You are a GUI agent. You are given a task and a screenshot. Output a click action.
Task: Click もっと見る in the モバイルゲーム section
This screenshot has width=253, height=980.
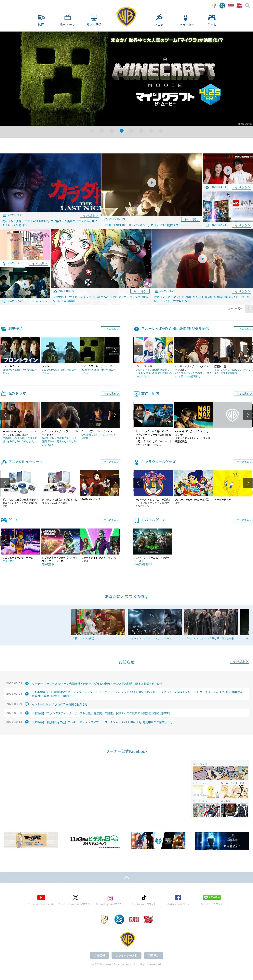pos(243,520)
